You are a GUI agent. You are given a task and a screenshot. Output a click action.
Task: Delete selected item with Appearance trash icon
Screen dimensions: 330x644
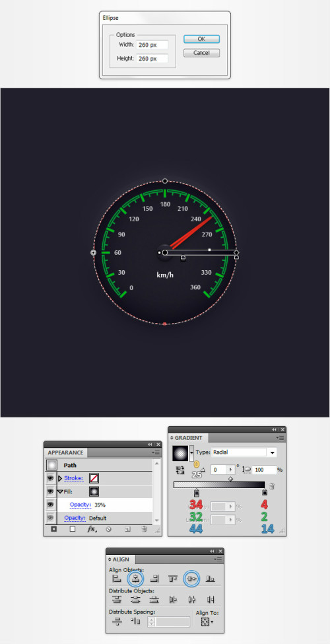click(144, 530)
